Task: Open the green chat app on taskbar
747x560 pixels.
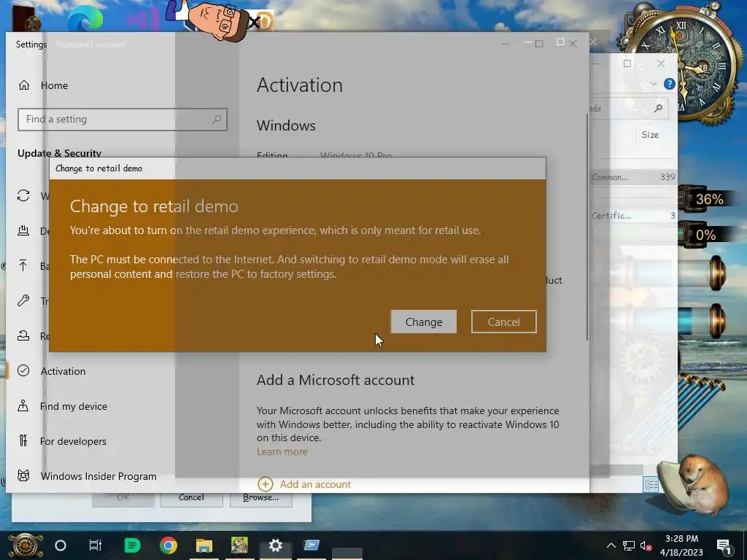Action: (132, 545)
